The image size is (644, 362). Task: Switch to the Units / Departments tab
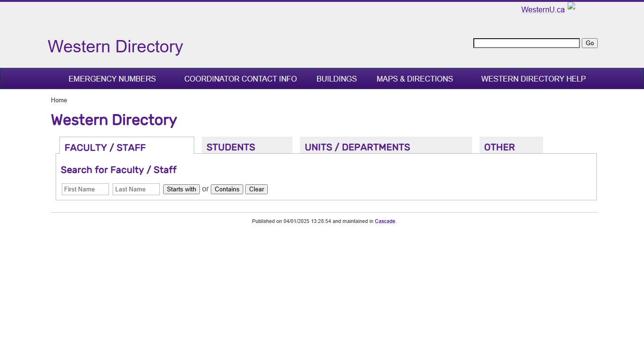click(x=357, y=147)
